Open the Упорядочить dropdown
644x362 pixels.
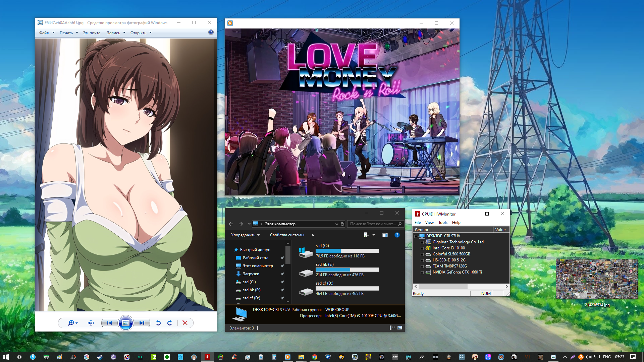245,235
